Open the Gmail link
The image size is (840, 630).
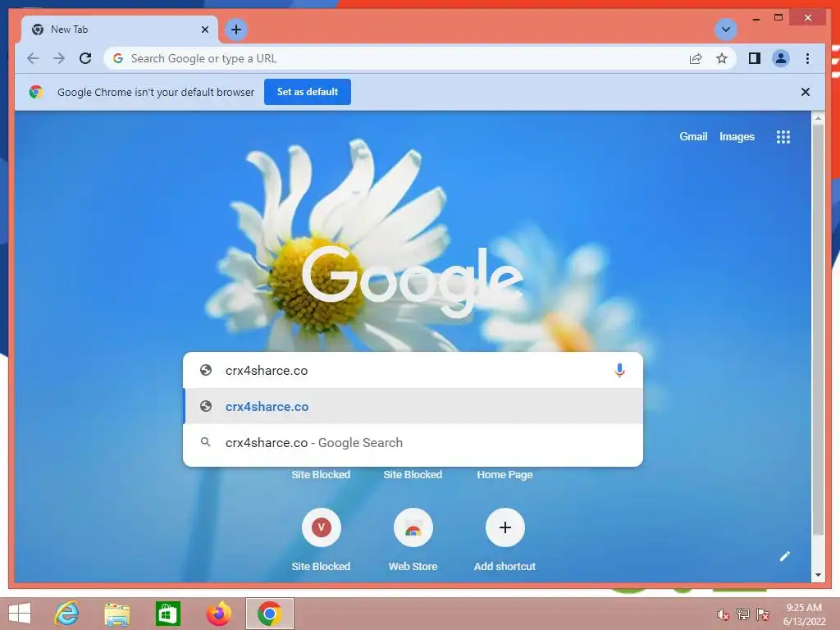coord(693,137)
